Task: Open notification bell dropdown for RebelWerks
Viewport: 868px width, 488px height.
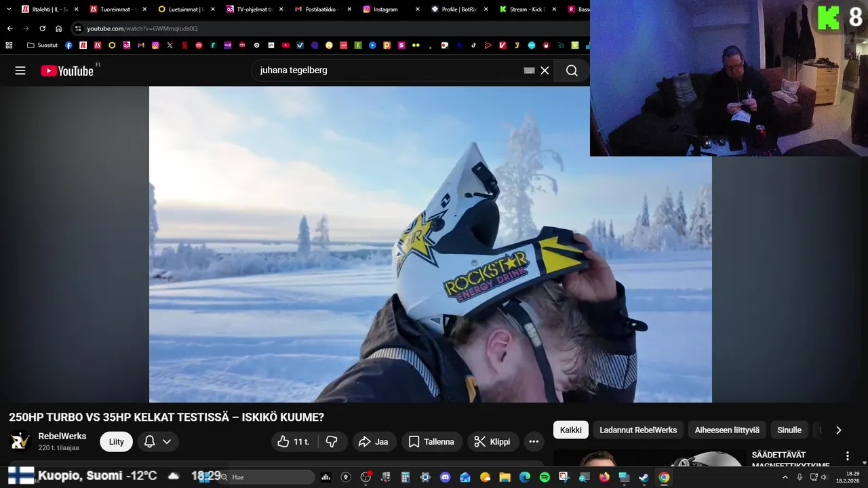Action: tap(158, 442)
